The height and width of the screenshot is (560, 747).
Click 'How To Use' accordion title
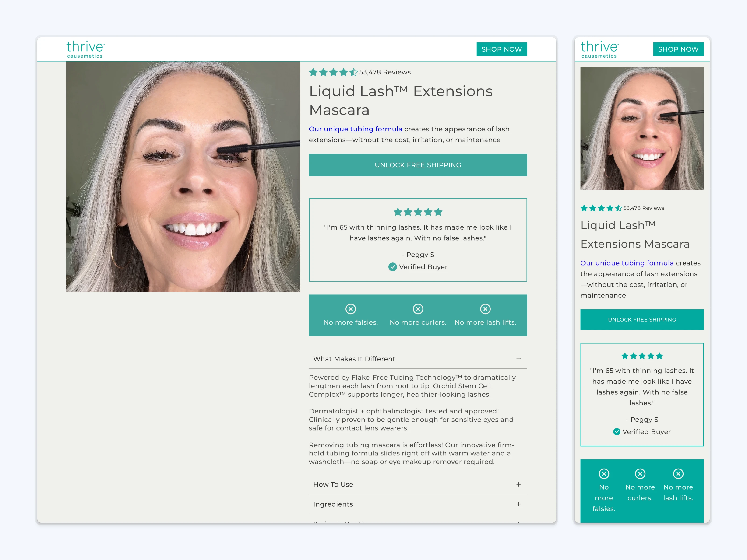tap(333, 484)
